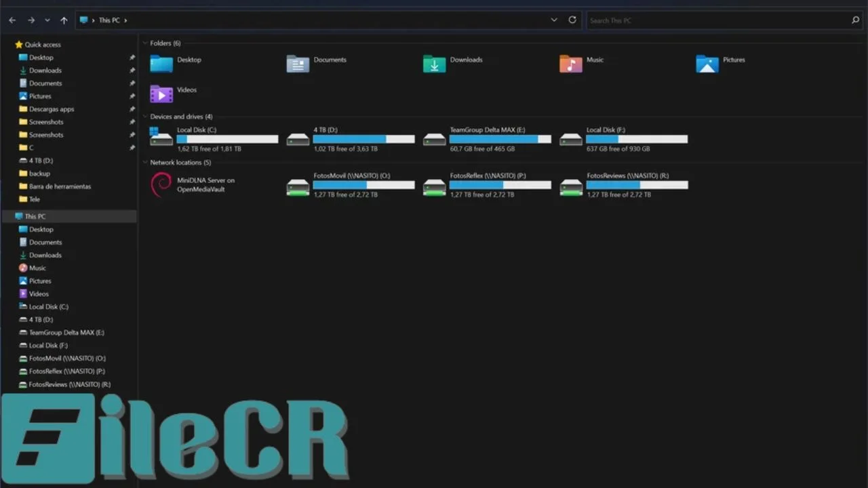868x488 pixels.
Task: Open Downloads under Quick access
Action: tap(45, 70)
